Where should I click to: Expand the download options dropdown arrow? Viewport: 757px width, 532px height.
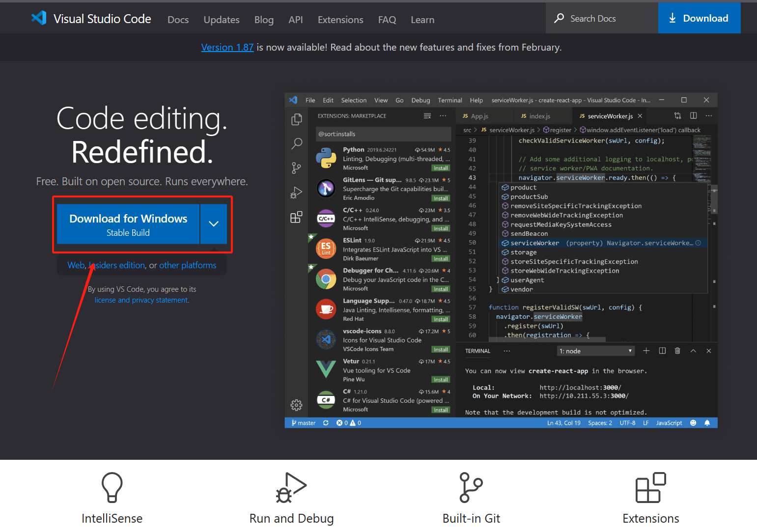pyautogui.click(x=213, y=224)
